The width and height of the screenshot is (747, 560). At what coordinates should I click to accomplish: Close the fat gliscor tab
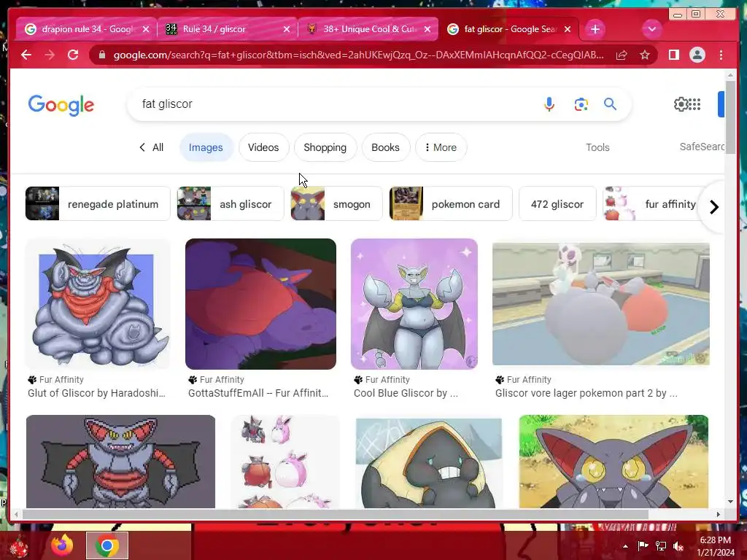tap(568, 29)
